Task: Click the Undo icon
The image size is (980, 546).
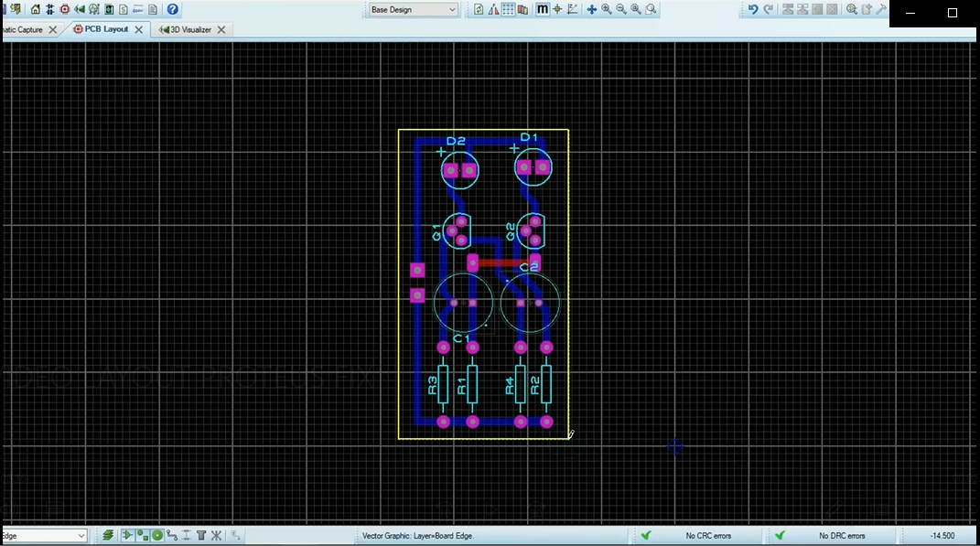Action: click(x=753, y=9)
